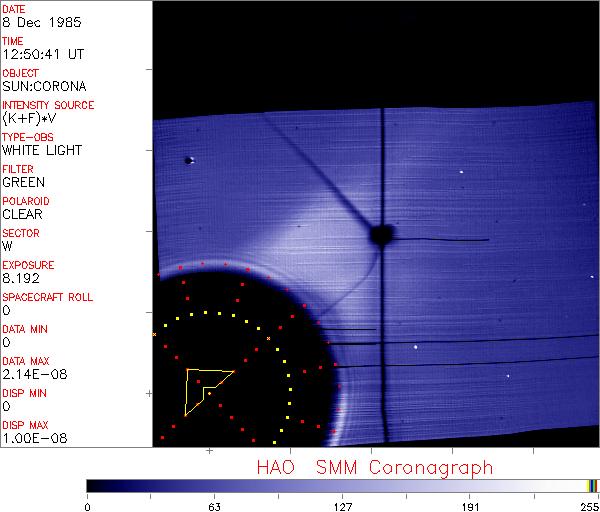Select the 0 under SPACECRAFT ROLL
The width and height of the screenshot is (600, 512).
6,310
